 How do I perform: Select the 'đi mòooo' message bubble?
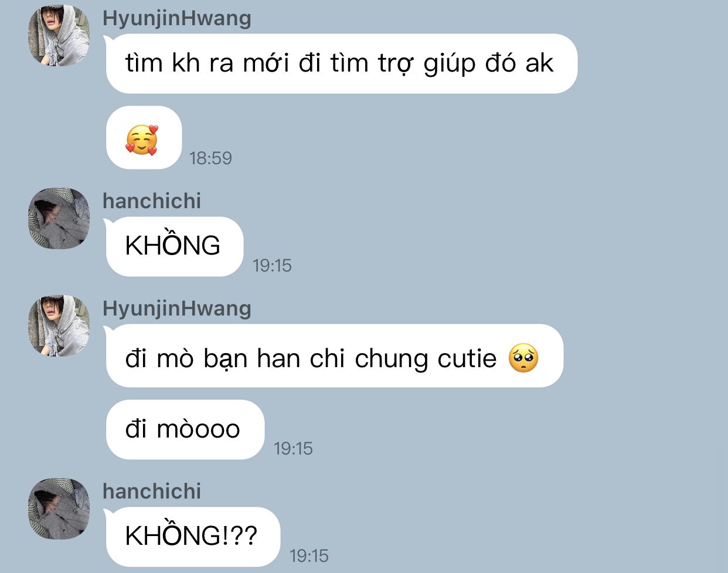185,429
